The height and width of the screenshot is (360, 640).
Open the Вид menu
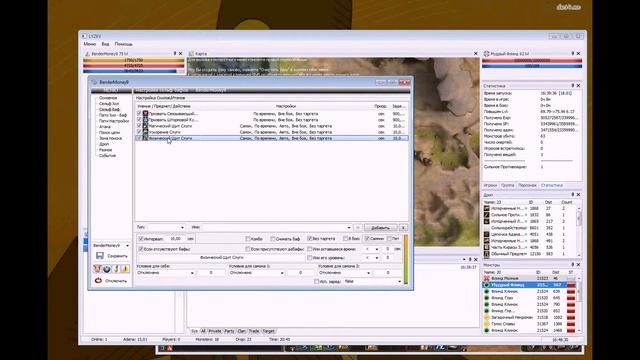coord(105,44)
